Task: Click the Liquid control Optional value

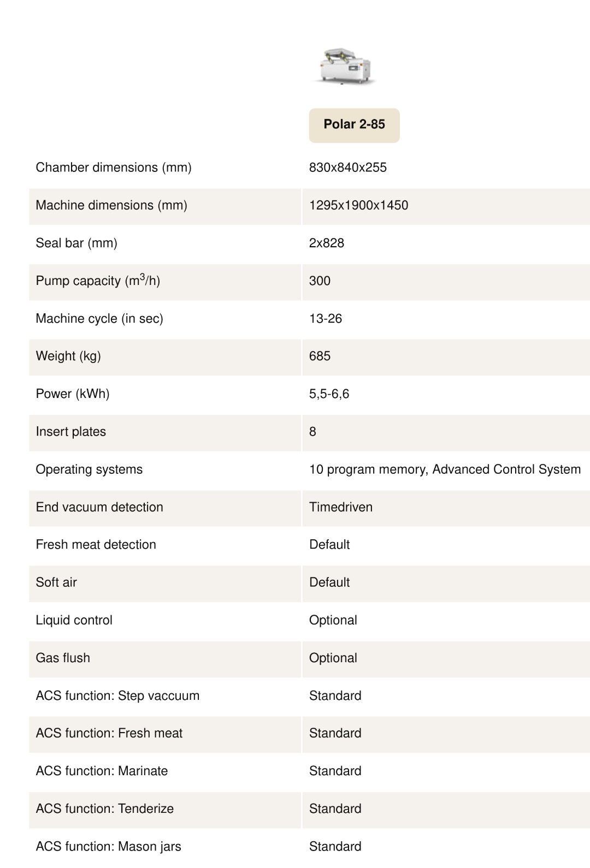Action: click(333, 620)
